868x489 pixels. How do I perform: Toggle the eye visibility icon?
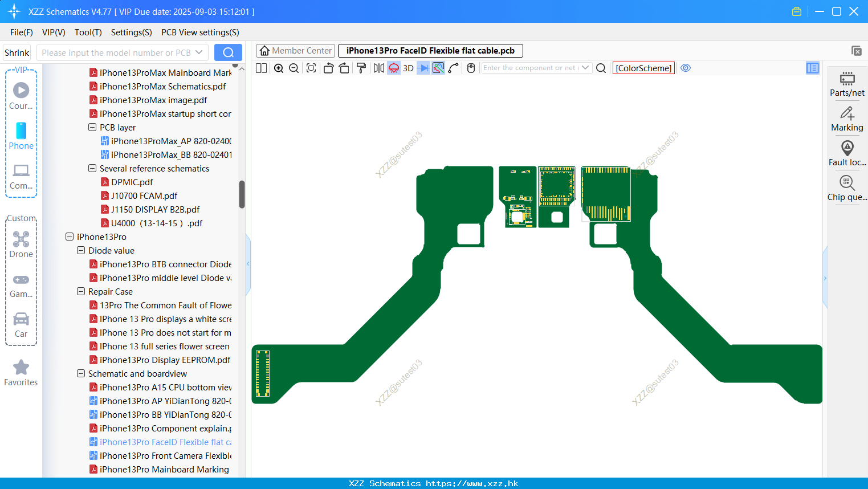pyautogui.click(x=686, y=68)
